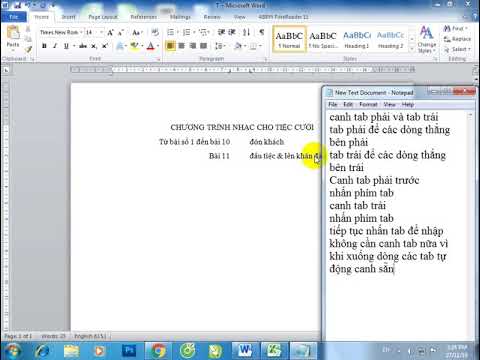Click the Sort icon
480x360 pixels.
(246, 32)
